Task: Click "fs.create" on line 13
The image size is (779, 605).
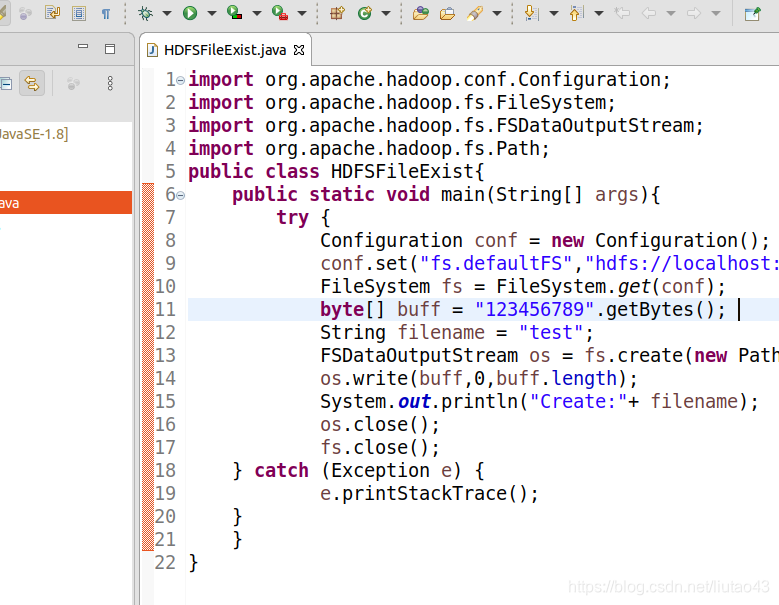Action: tap(633, 356)
